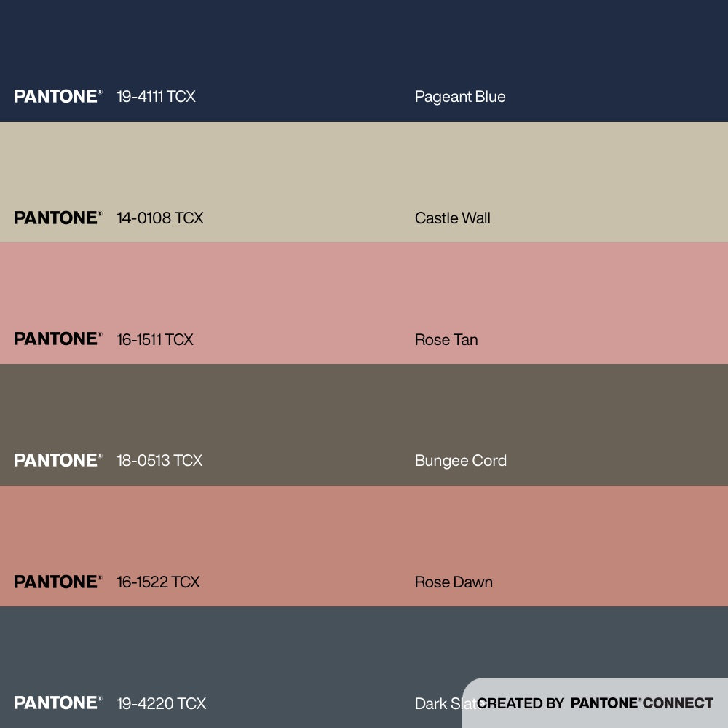Click the PANTONE logo on Pageant Blue

coord(58,96)
